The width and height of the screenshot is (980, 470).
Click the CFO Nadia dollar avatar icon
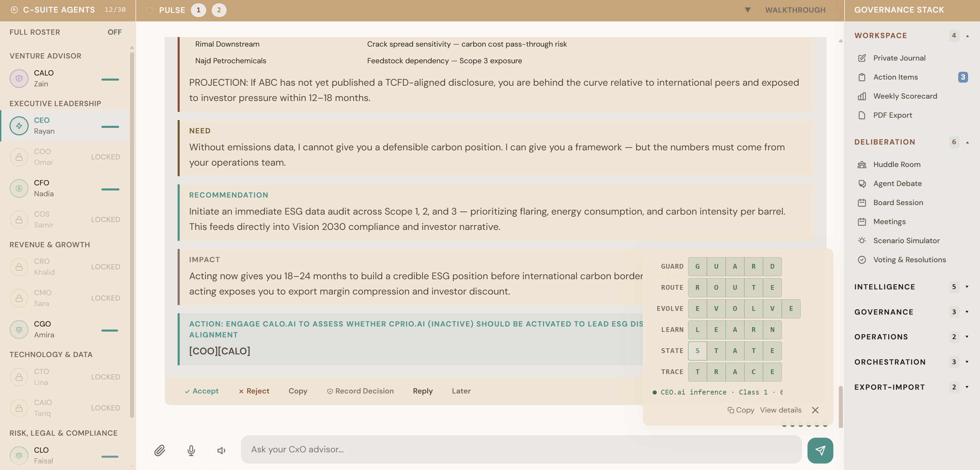[x=19, y=188]
